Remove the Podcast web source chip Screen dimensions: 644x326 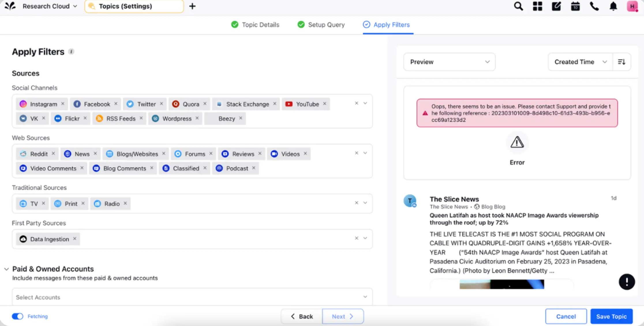[254, 168]
